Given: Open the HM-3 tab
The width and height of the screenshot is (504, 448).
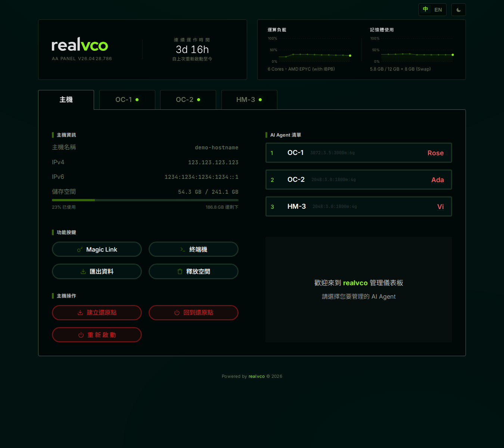Looking at the screenshot, I should (x=249, y=100).
